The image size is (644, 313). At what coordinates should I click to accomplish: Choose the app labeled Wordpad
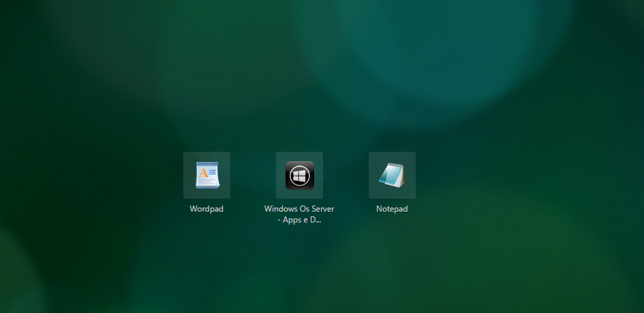pos(206,175)
